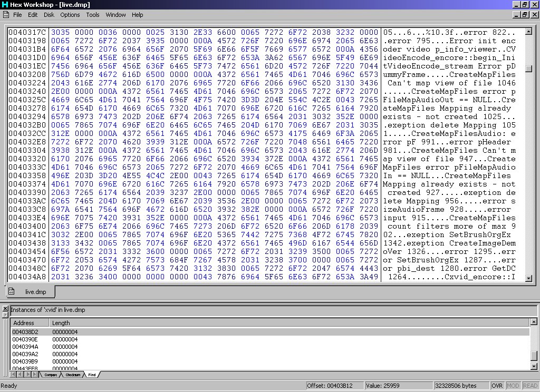The width and height of the screenshot is (540, 392).
Task: Switch to the Find tab
Action: 92,375
